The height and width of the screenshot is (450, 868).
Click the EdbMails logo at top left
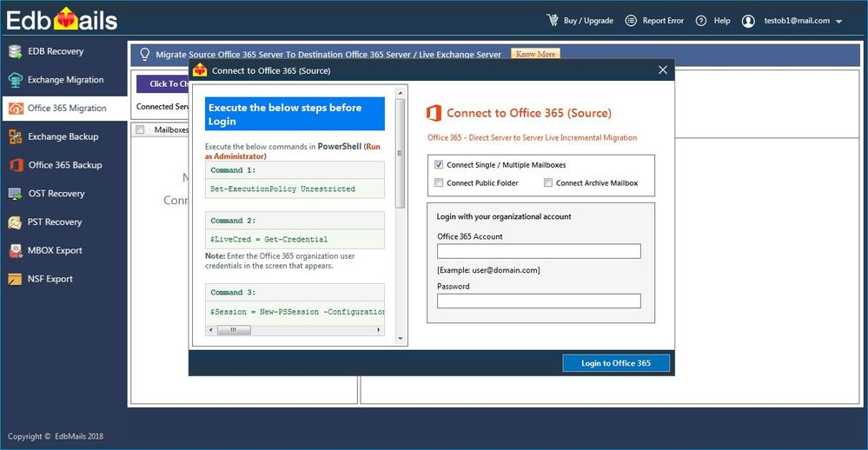[62, 20]
